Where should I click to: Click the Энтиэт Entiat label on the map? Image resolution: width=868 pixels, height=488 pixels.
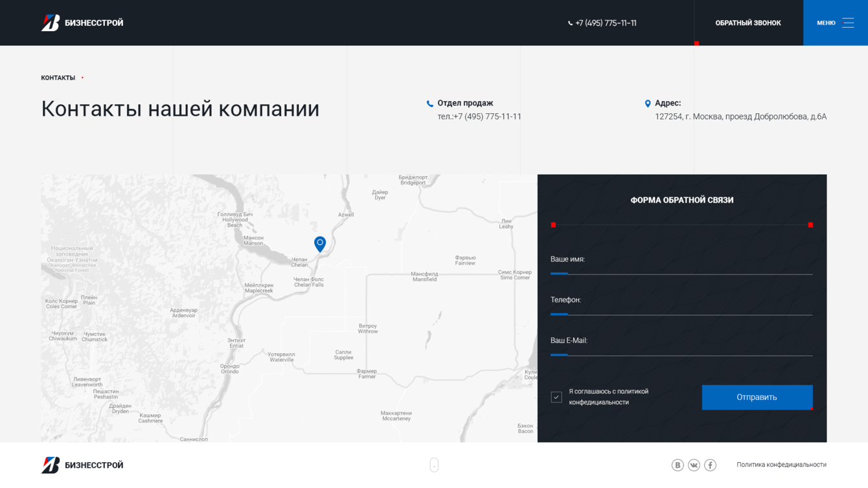coord(236,343)
